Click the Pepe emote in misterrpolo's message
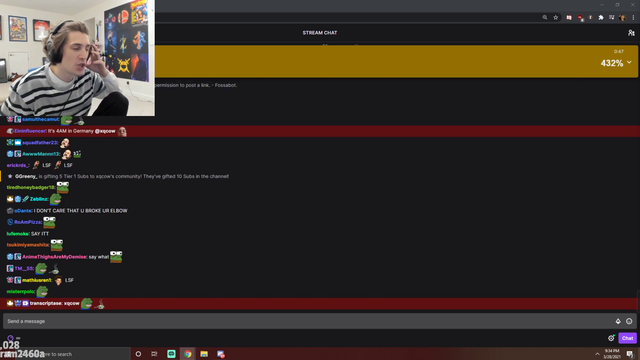Image resolution: width=640 pixels, height=360 pixels. pos(42,291)
